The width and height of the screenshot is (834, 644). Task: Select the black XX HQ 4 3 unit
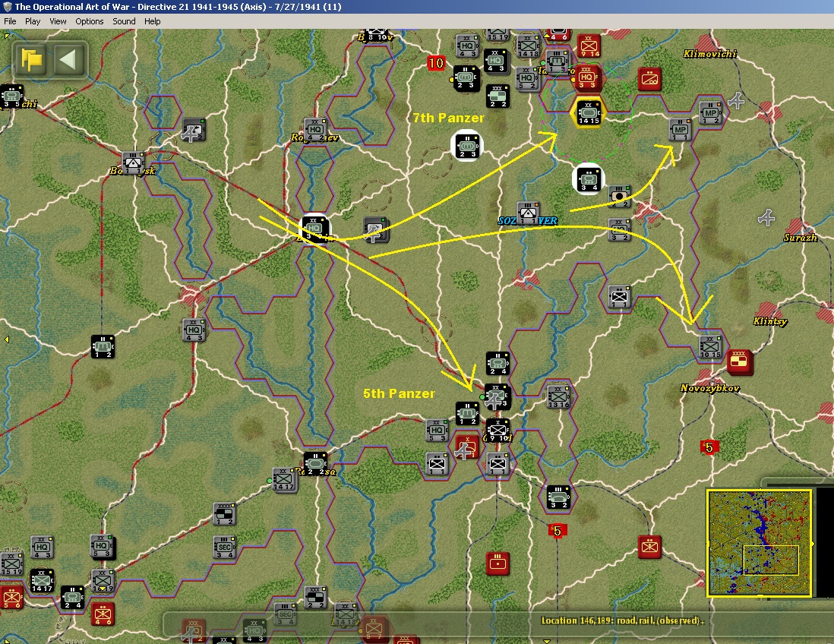click(x=495, y=61)
